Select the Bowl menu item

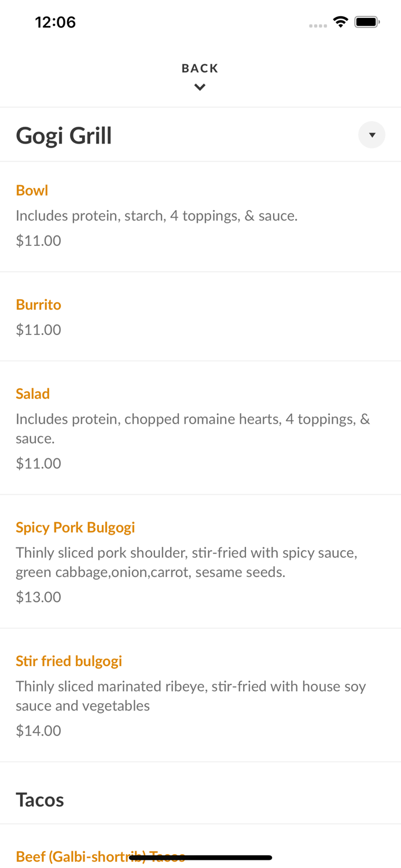(32, 190)
